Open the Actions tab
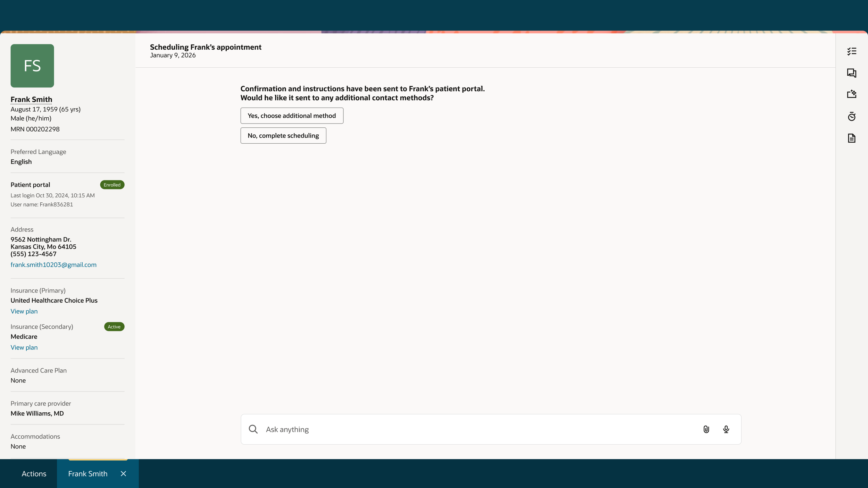 point(34,474)
